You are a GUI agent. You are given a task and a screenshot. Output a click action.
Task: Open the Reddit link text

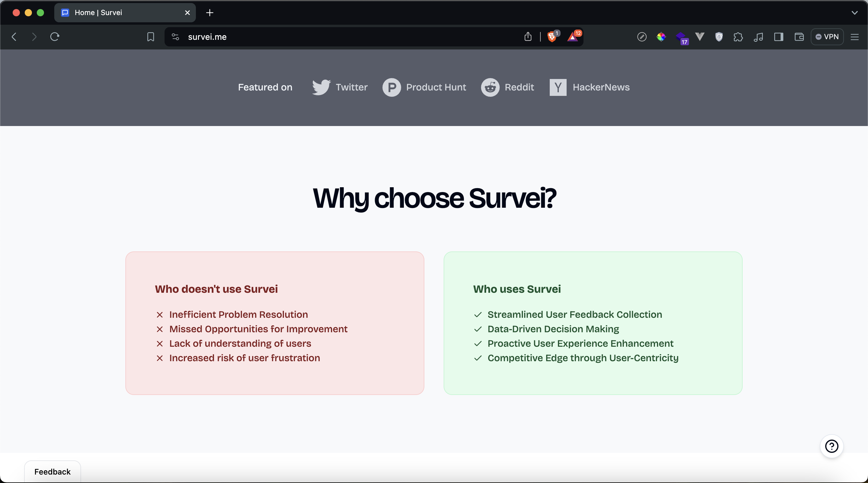click(519, 87)
